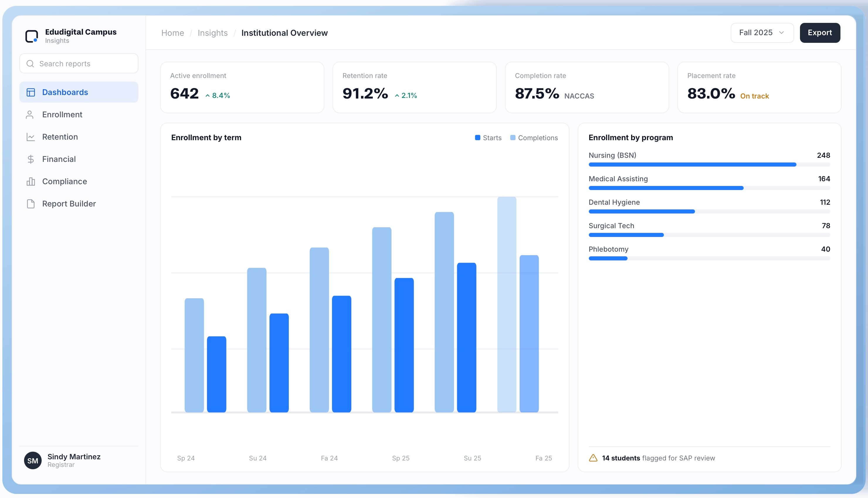Open Report Builder
The image size is (868, 498).
point(79,204)
